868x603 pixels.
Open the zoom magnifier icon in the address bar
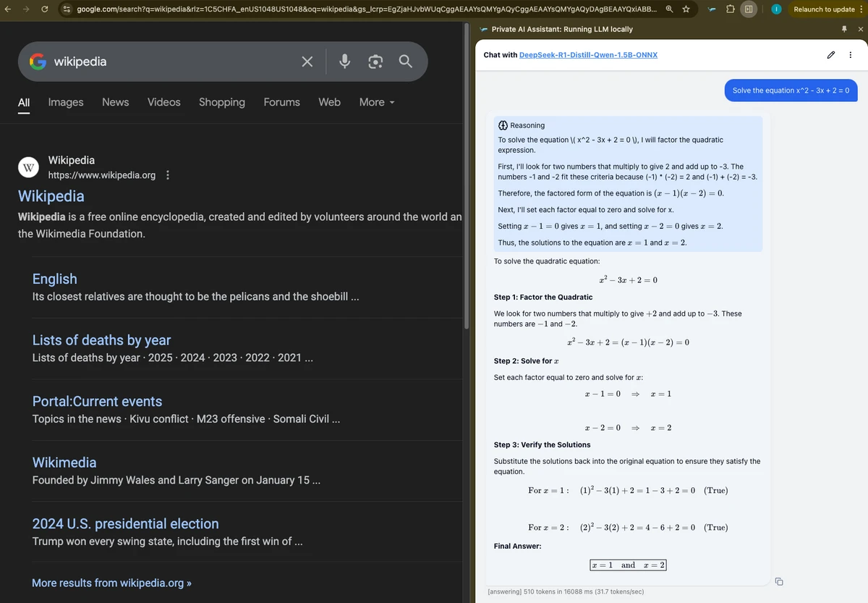671,9
